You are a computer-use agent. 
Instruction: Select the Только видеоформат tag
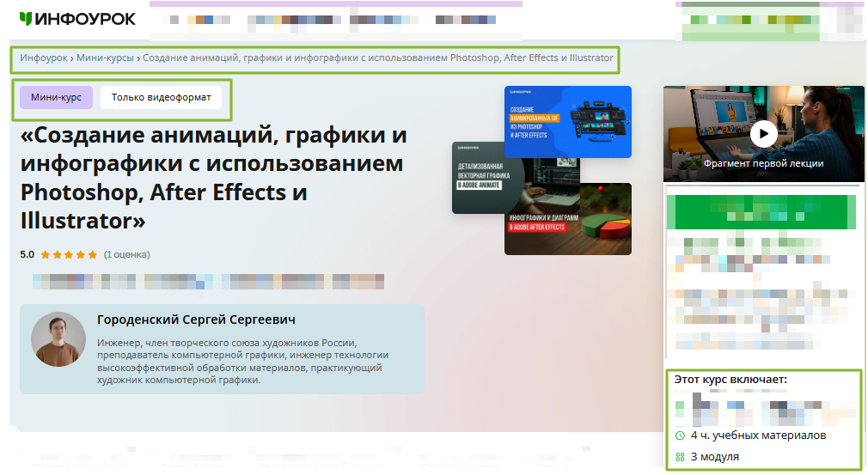pyautogui.click(x=161, y=97)
